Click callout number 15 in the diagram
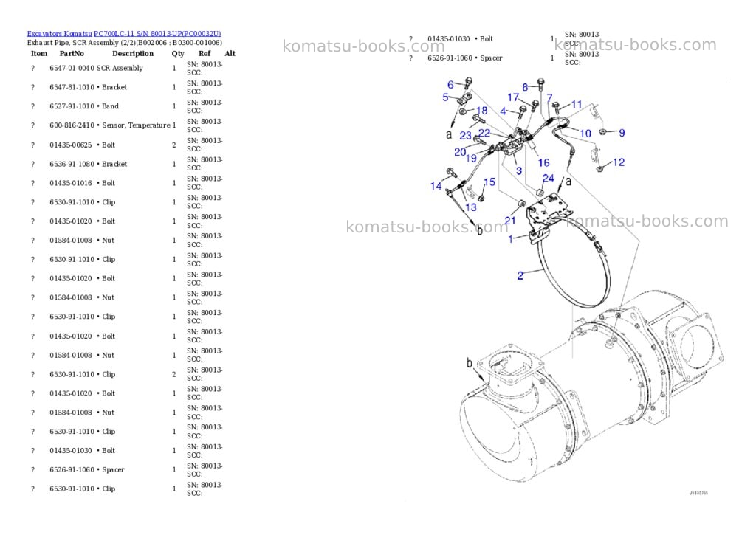 click(489, 182)
